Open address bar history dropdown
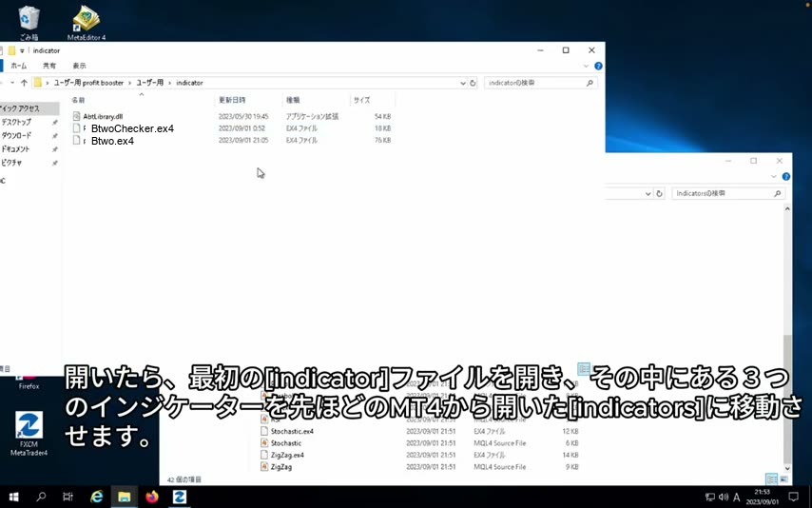 pyautogui.click(x=462, y=83)
